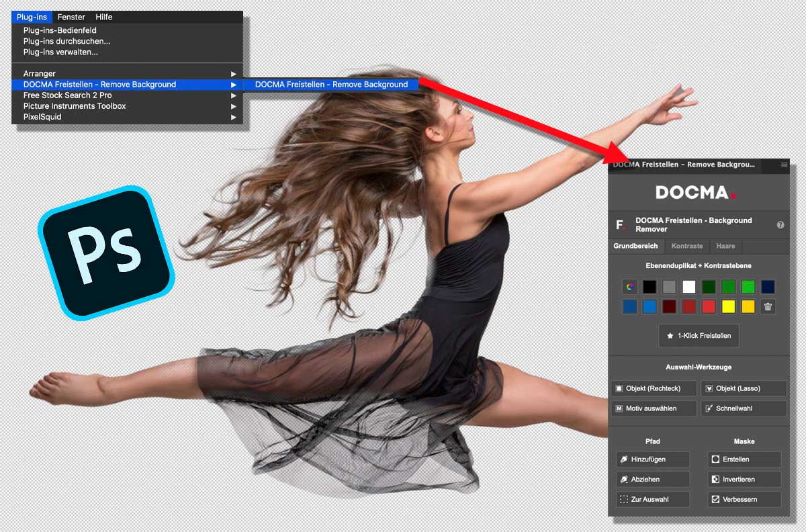This screenshot has height=532, width=806.
Task: Switch to the Kontraste tab
Action: 687,246
